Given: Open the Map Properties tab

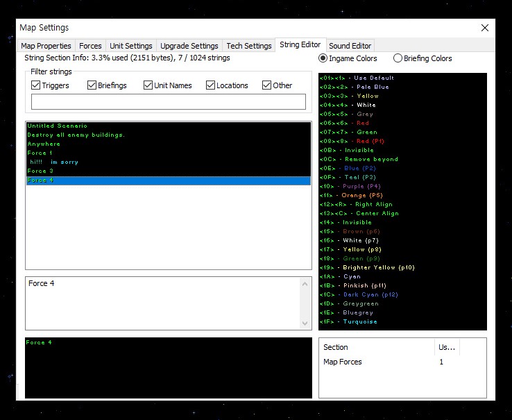Looking at the screenshot, I should 46,45.
